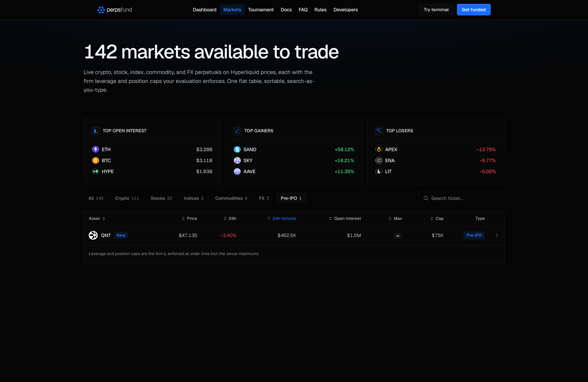588x382 pixels.
Task: Sort table by Price column
Action: (x=189, y=218)
